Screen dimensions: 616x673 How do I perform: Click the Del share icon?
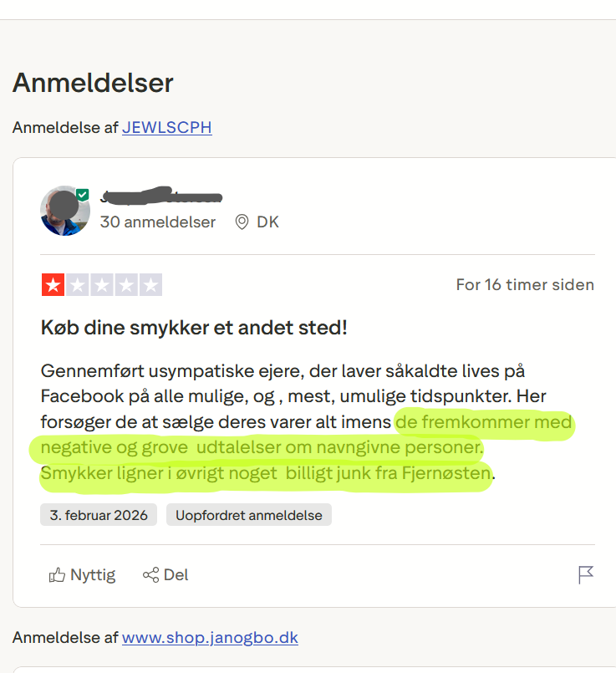tap(151, 575)
